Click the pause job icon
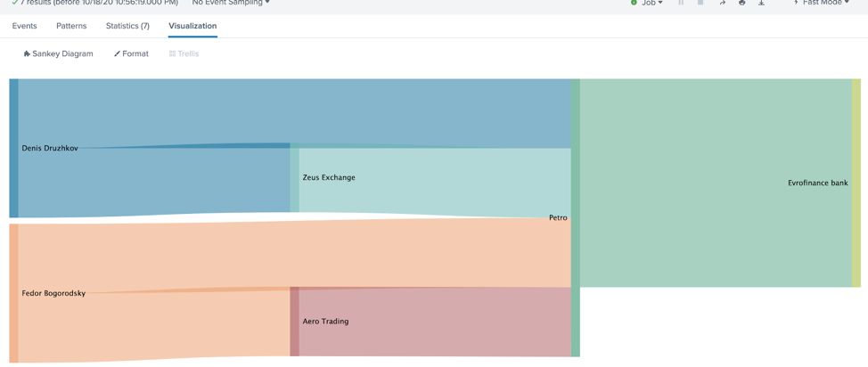 (x=681, y=3)
